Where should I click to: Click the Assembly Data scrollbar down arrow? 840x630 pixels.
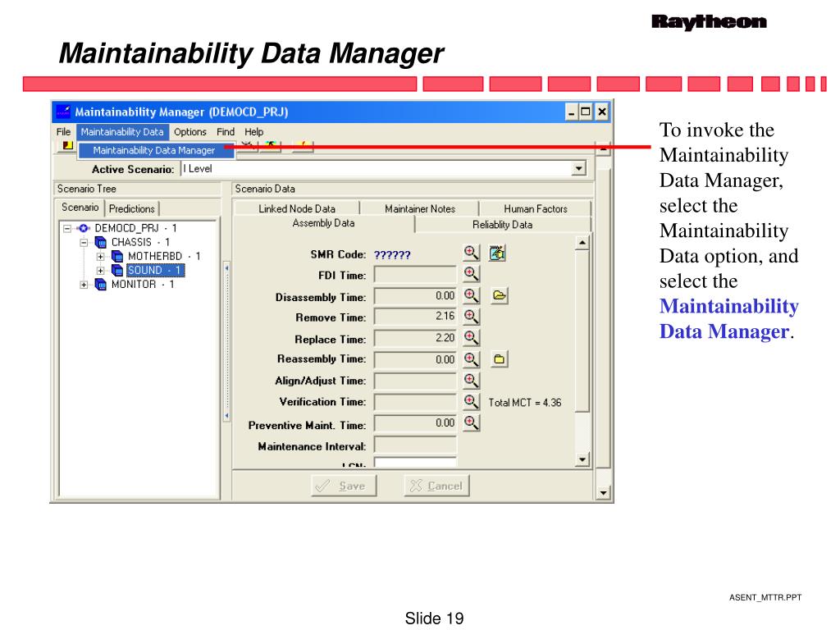click(x=582, y=459)
